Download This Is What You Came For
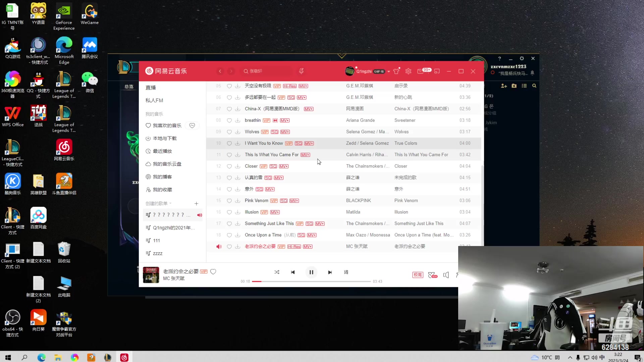 (x=237, y=155)
